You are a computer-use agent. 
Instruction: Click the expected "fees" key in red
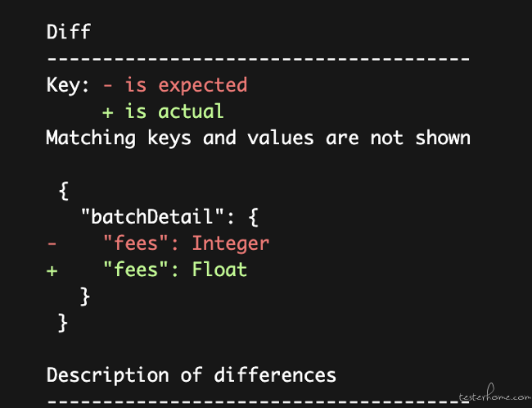136,243
